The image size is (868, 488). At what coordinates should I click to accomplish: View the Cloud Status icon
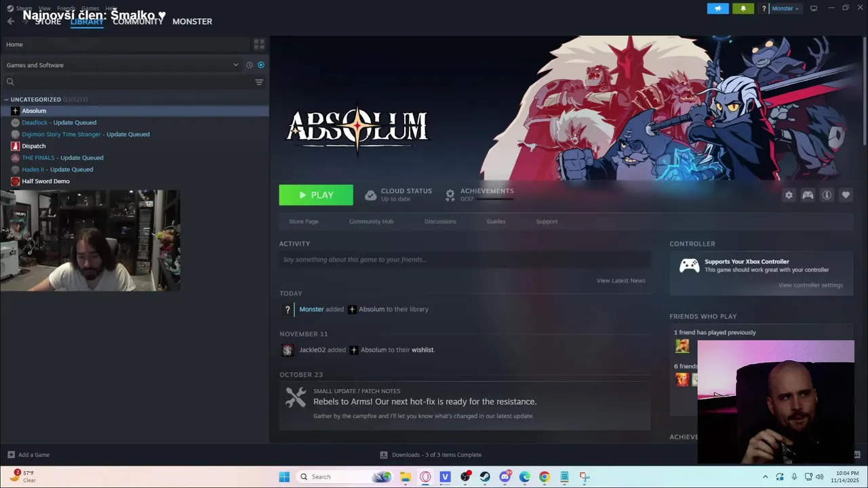pos(370,195)
